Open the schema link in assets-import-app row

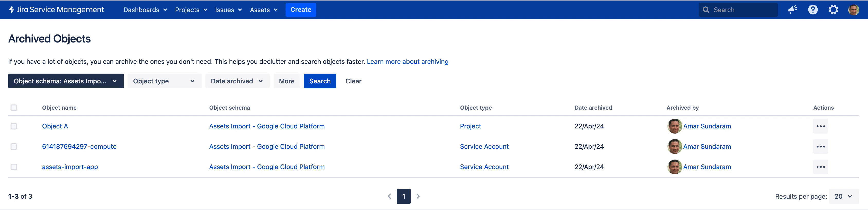click(x=267, y=167)
